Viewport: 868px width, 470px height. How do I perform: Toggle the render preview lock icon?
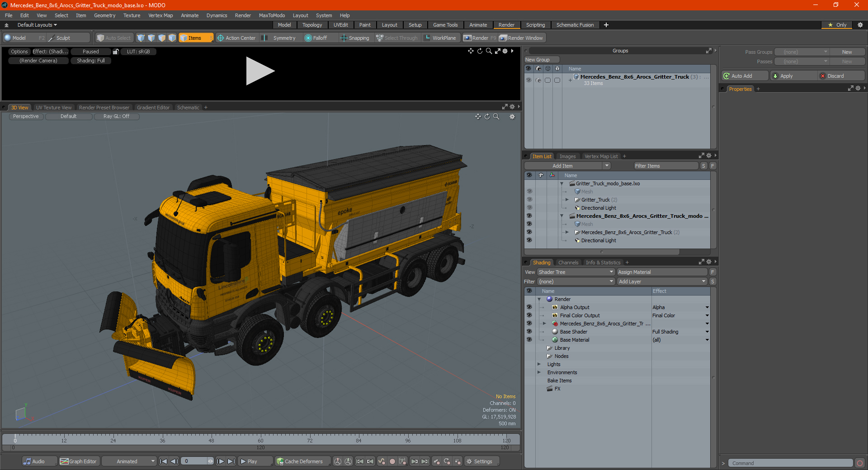tap(116, 52)
